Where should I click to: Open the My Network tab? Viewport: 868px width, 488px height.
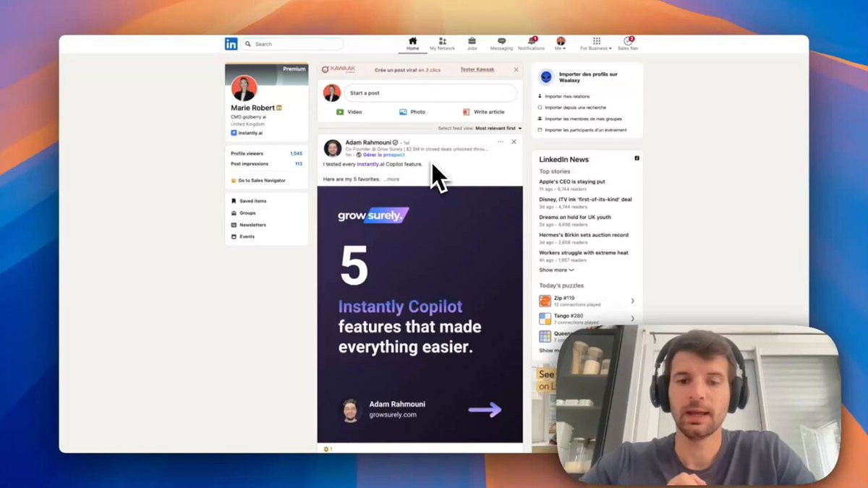(x=442, y=44)
